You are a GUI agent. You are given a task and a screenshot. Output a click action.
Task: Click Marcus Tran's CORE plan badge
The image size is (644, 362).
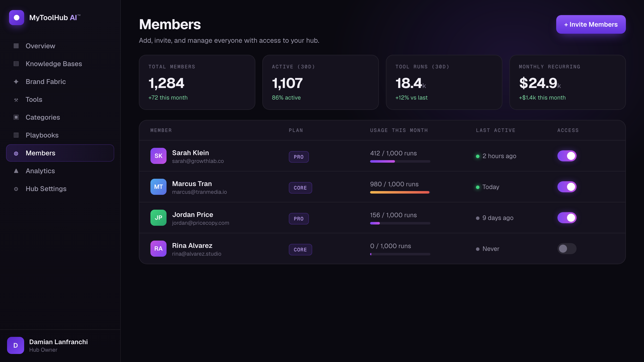pos(300,188)
